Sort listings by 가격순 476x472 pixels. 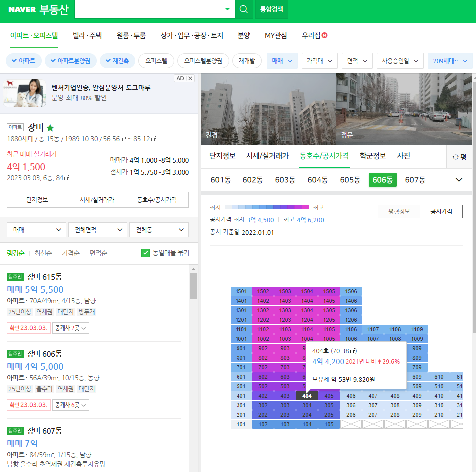point(71,253)
